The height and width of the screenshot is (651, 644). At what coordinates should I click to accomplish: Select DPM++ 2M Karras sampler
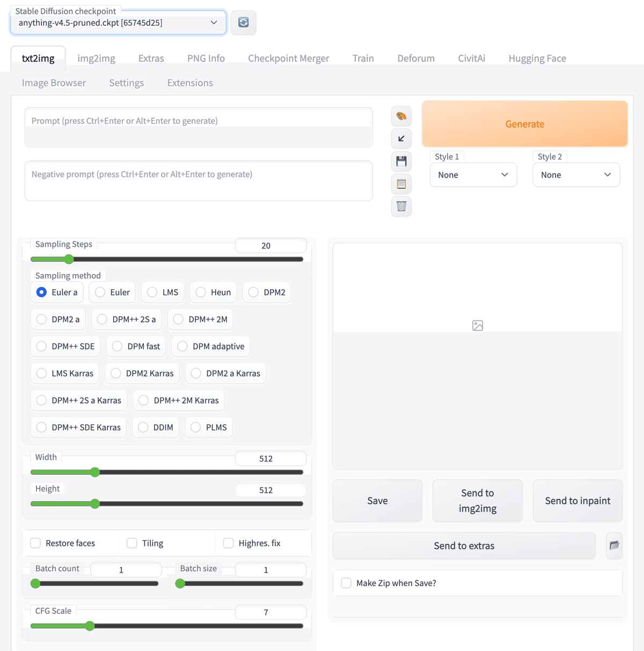[x=179, y=400]
